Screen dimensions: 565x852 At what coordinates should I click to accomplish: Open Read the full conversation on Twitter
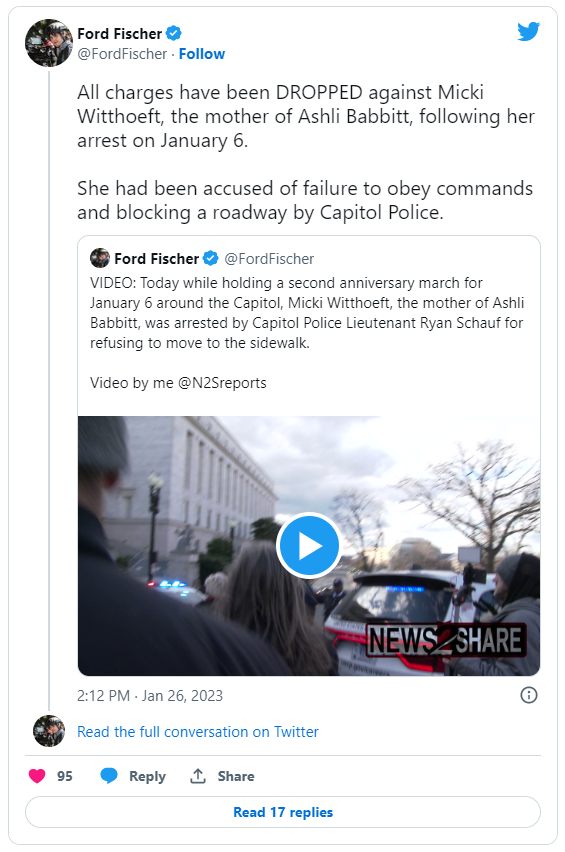click(198, 732)
